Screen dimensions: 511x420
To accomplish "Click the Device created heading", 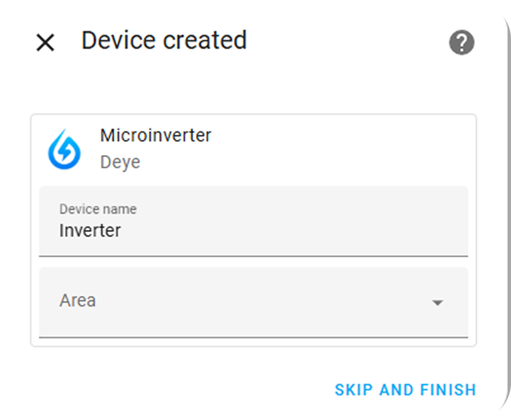I will [x=164, y=40].
